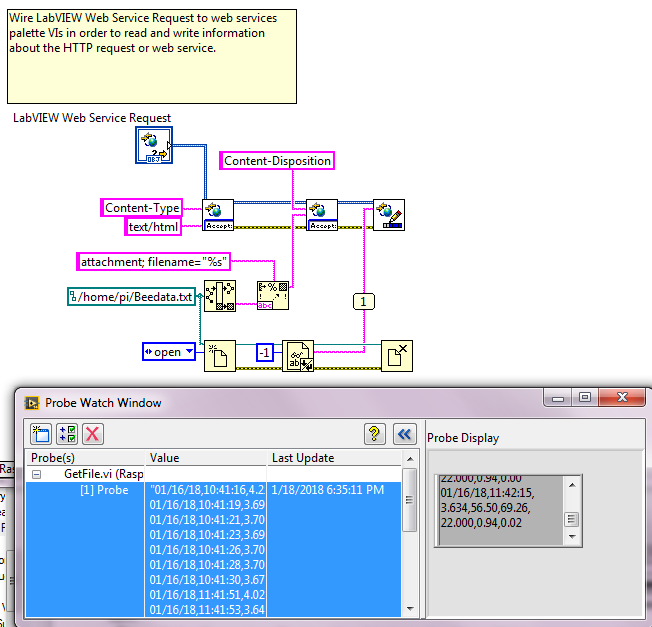Click the Value column header
The image size is (652, 627).
[205, 458]
